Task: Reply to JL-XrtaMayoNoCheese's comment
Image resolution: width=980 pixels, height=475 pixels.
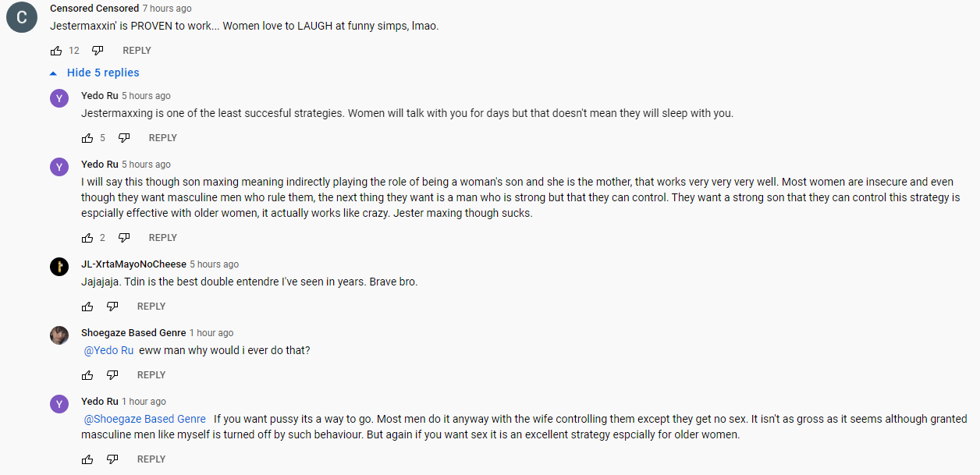Action: tap(151, 307)
